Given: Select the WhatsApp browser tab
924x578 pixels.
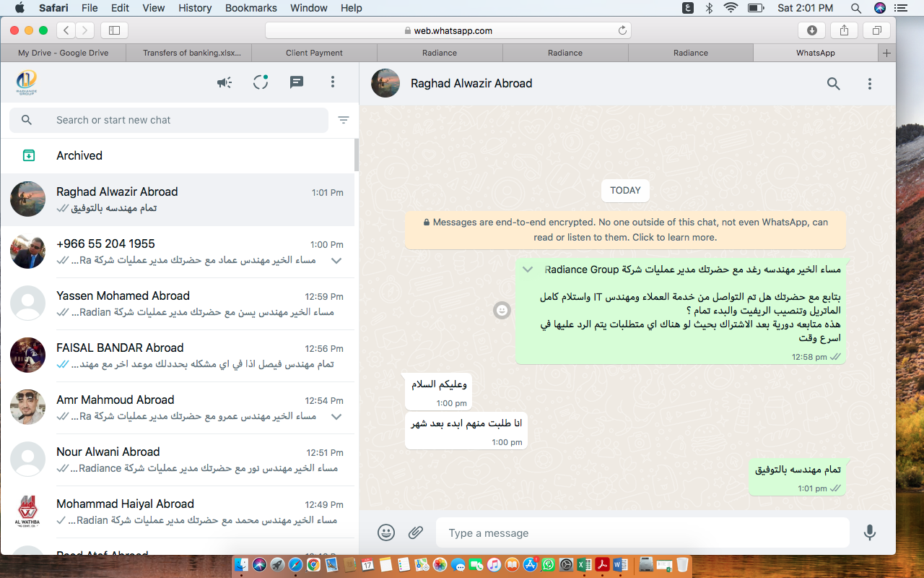Looking at the screenshot, I should tap(816, 53).
